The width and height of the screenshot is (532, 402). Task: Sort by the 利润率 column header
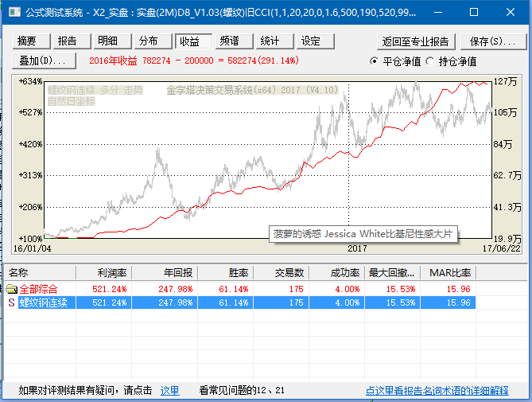(108, 273)
